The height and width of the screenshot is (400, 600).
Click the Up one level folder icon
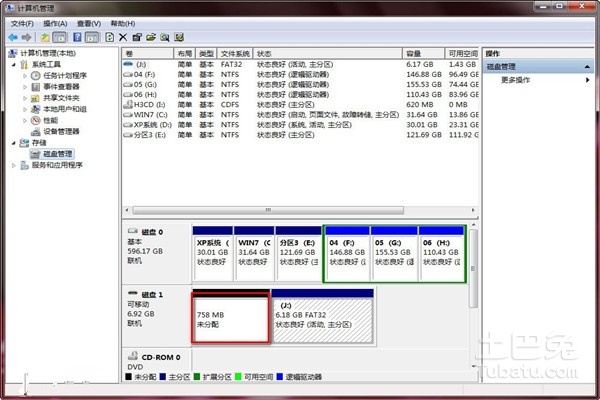pos(45,37)
